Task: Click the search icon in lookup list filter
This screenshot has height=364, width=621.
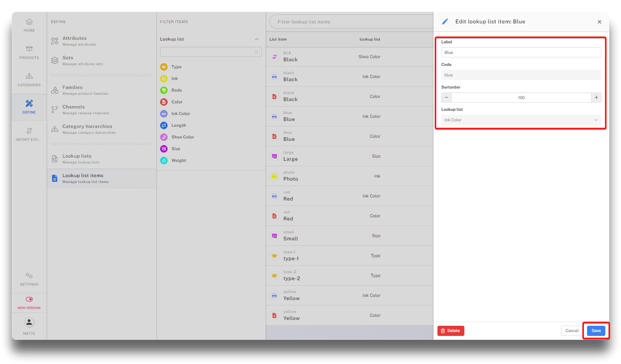Action: coord(257,52)
